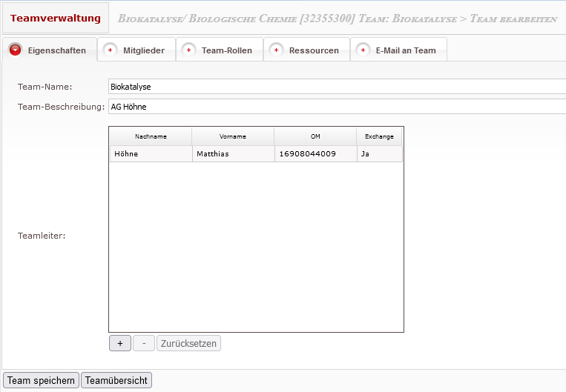
Task: Sort by Vorname column header
Action: [233, 136]
